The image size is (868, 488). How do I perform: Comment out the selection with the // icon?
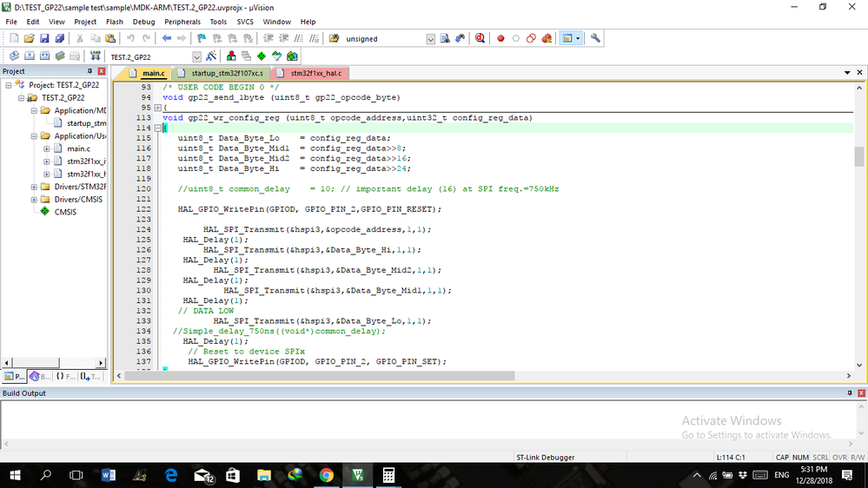click(299, 38)
